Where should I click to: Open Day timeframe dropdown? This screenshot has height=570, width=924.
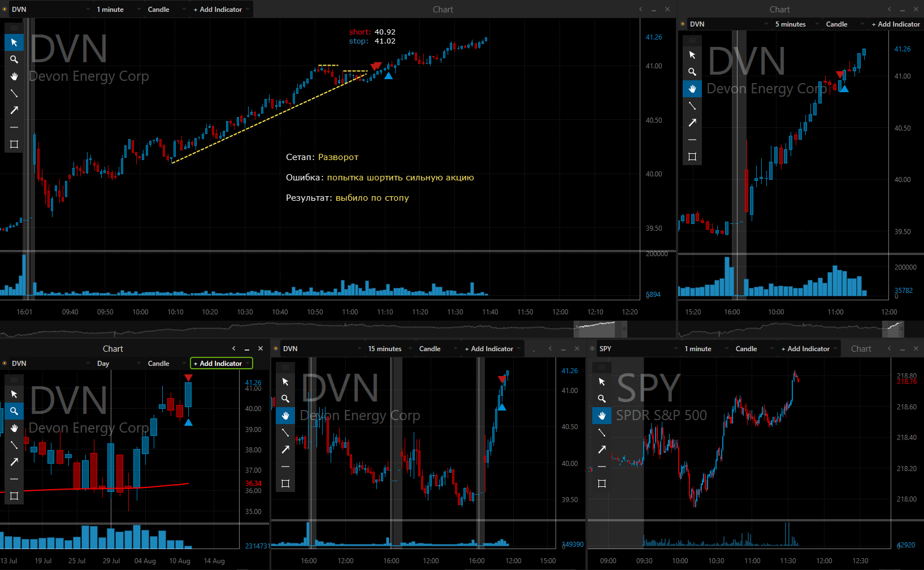pyautogui.click(x=119, y=364)
